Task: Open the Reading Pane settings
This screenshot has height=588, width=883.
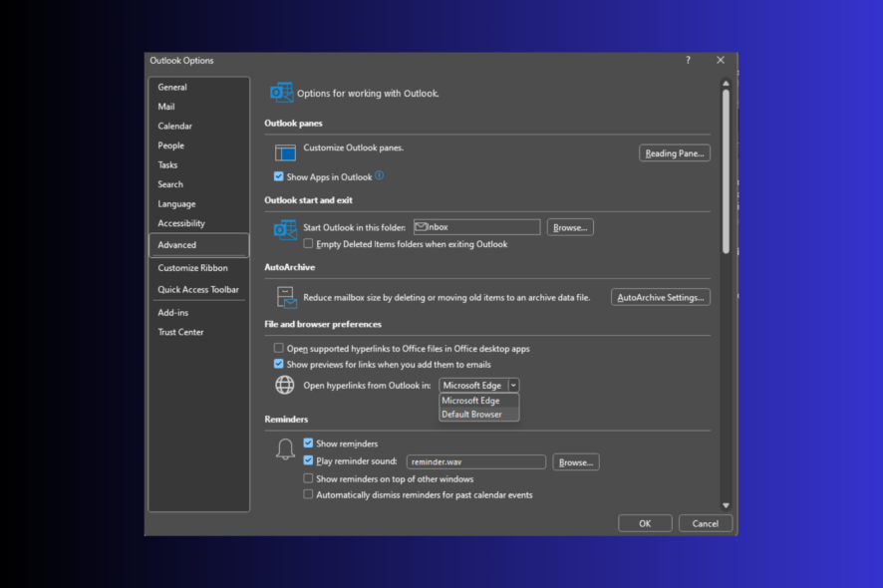Action: (x=674, y=152)
